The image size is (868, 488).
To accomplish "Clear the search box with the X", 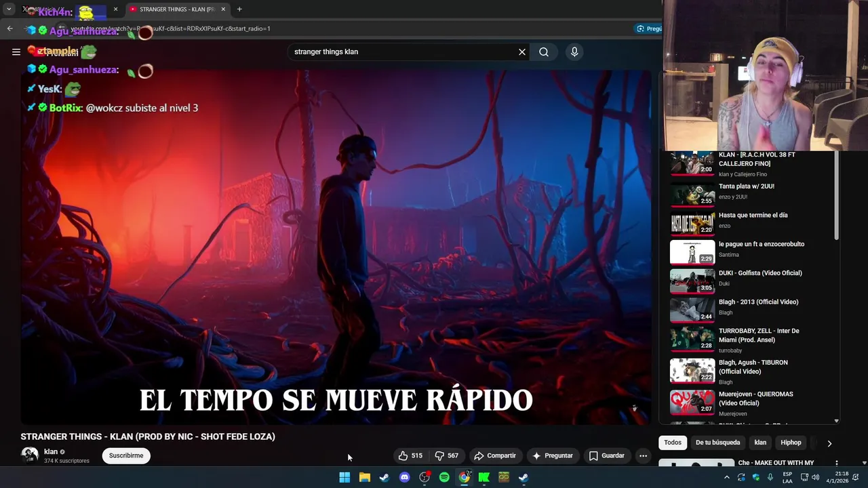I will 522,52.
